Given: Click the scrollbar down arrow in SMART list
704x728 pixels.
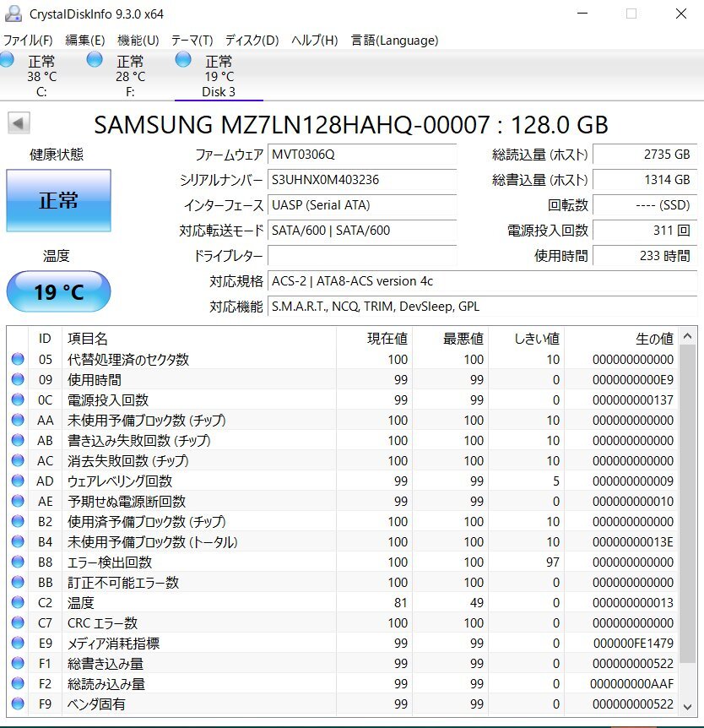Looking at the screenshot, I should (688, 707).
